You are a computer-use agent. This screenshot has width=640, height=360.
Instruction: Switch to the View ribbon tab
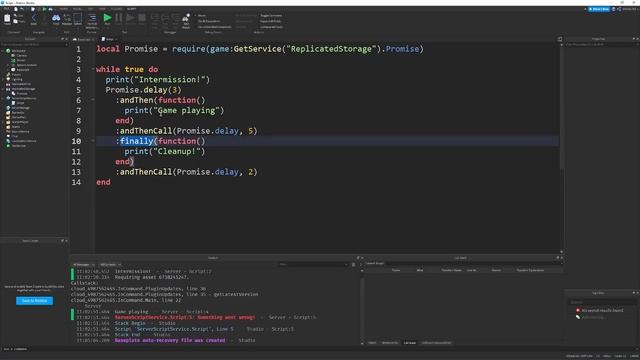(x=102, y=9)
